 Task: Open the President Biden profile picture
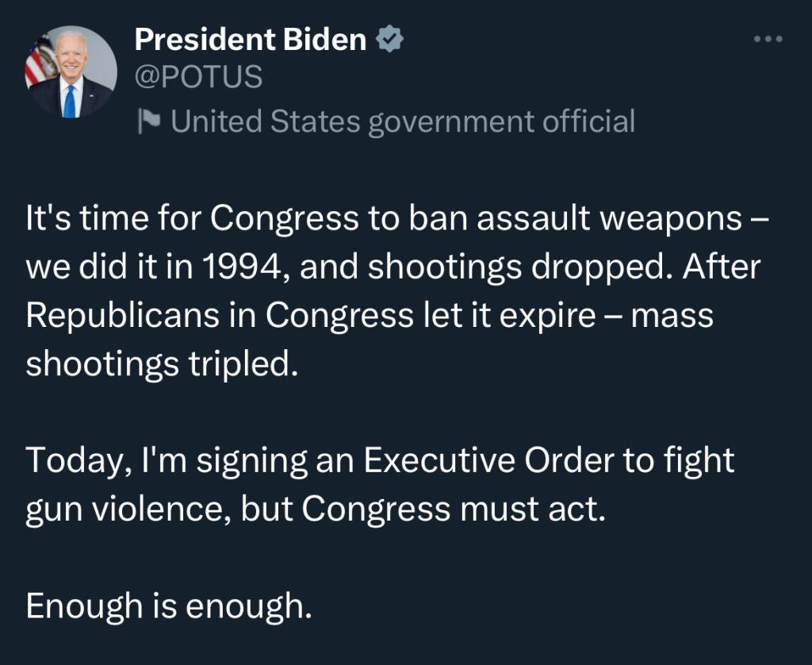click(71, 73)
